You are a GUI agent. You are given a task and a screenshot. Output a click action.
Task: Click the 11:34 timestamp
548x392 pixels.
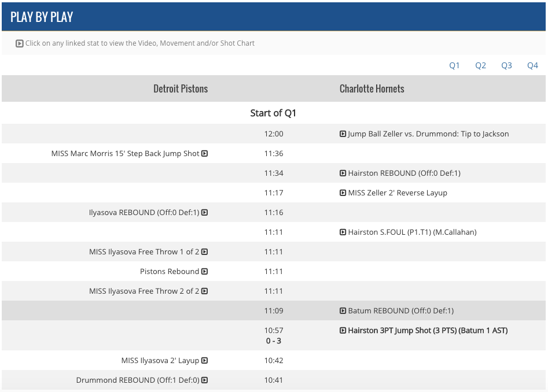coord(274,173)
